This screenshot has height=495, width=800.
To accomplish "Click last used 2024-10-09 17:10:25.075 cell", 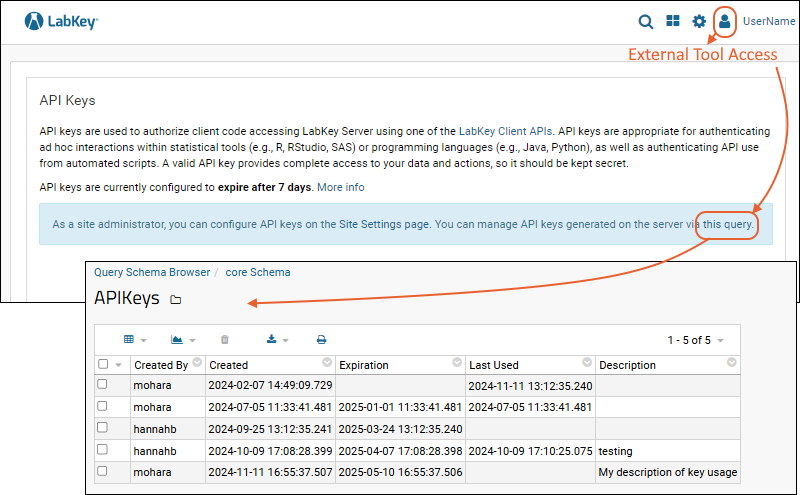I will pyautogui.click(x=531, y=451).
